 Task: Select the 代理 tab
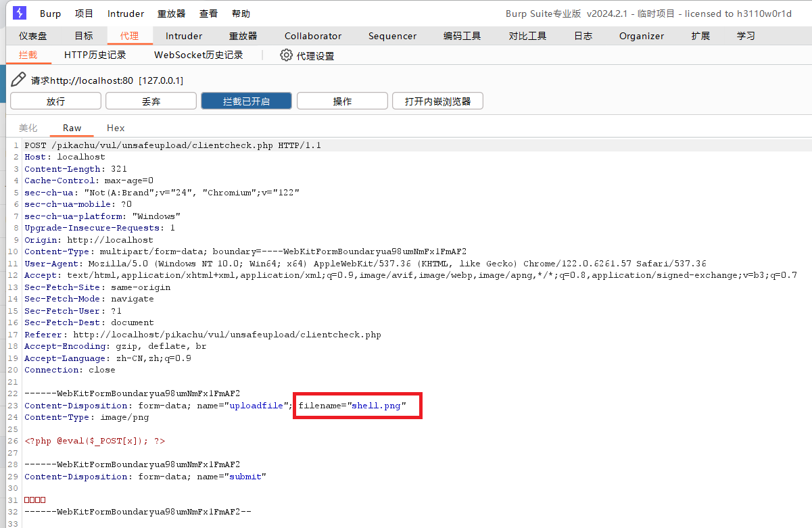pos(129,36)
